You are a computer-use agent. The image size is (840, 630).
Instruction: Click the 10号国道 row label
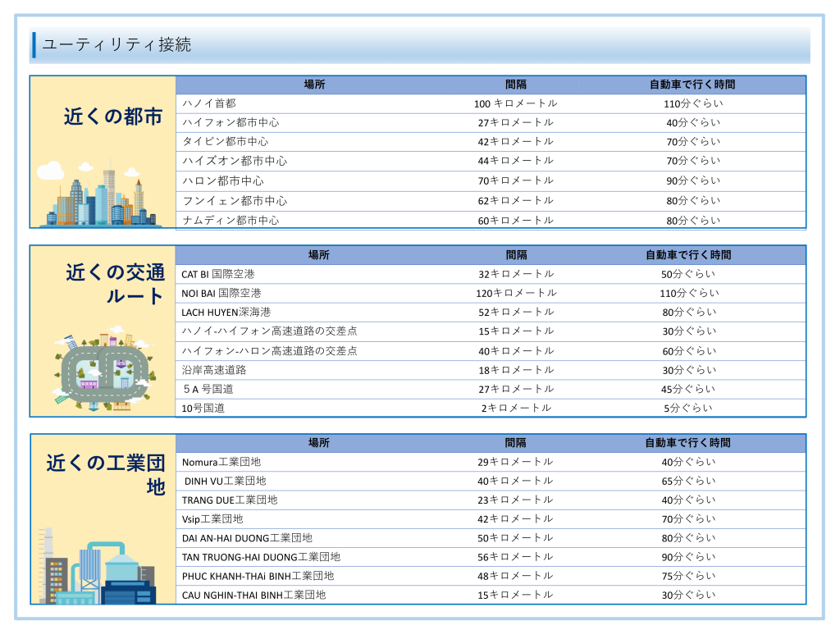coord(203,408)
